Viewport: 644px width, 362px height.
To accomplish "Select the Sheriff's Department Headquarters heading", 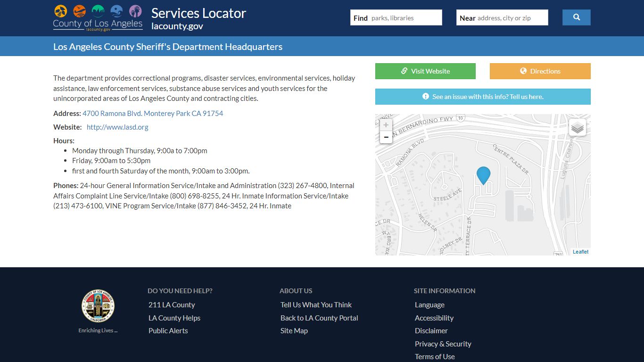I will click(168, 47).
